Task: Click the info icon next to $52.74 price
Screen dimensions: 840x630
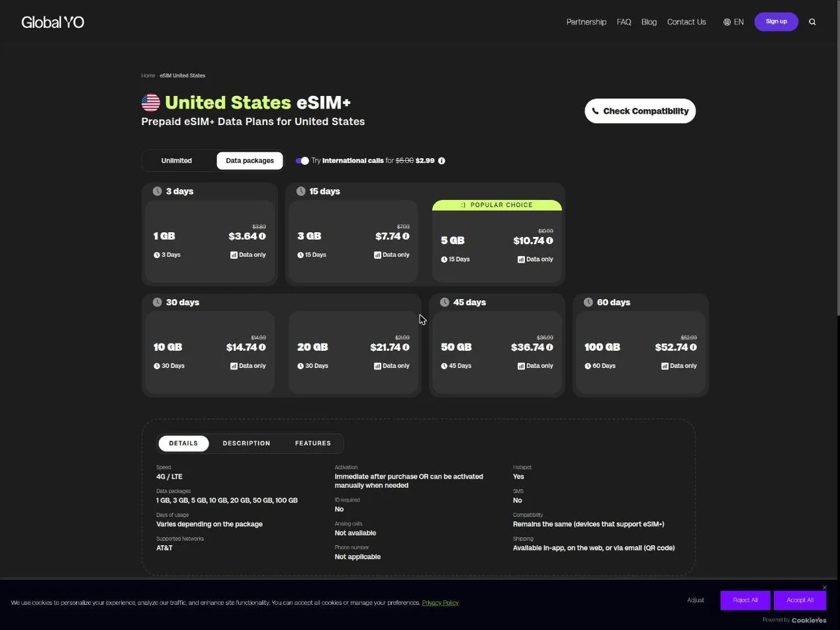Action: [693, 347]
